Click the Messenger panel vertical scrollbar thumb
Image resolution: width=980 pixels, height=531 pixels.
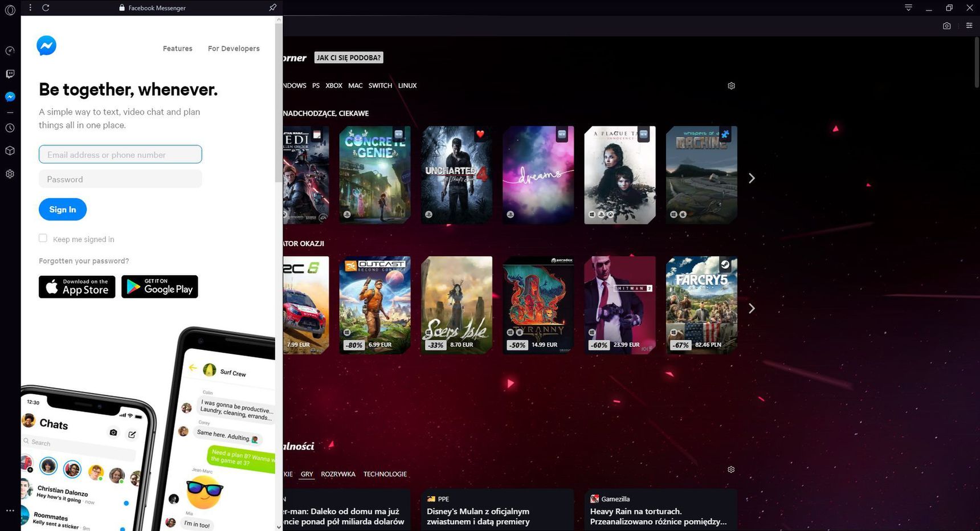tap(279, 103)
